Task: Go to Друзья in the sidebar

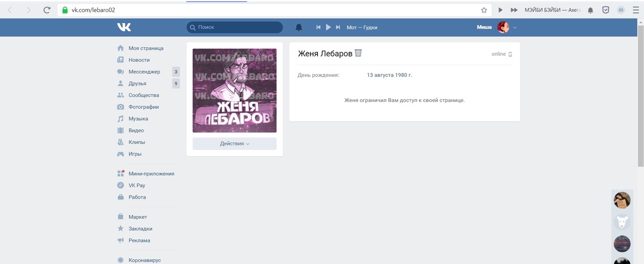Action: pyautogui.click(x=137, y=83)
